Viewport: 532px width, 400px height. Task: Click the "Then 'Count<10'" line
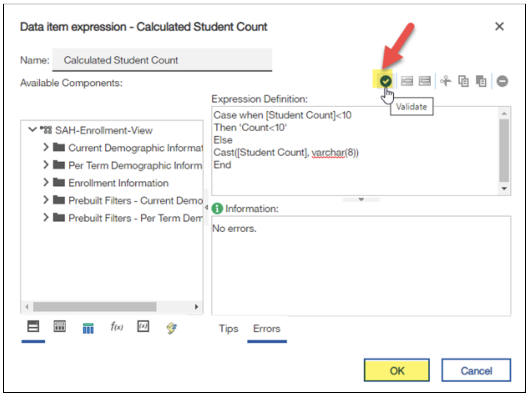(250, 127)
